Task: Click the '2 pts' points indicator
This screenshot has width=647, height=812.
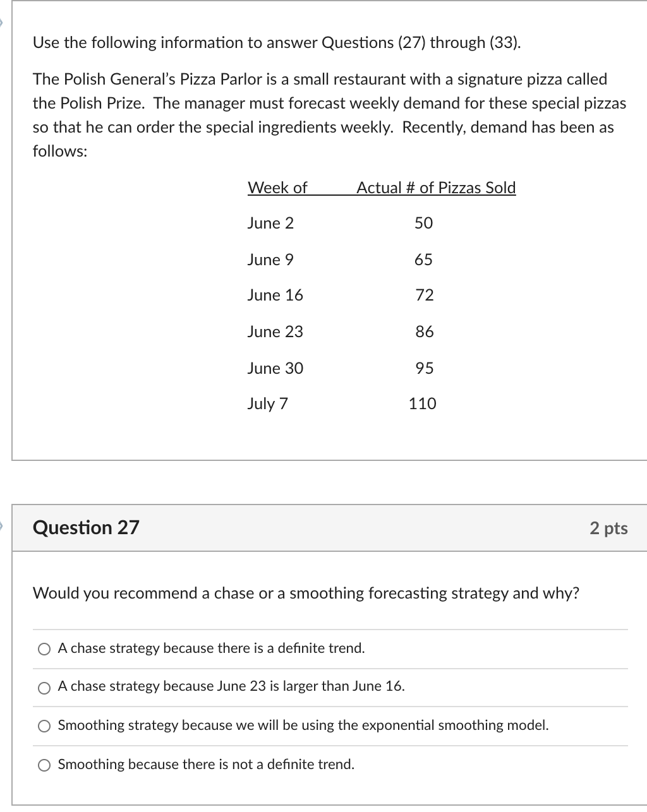Action: click(x=609, y=528)
